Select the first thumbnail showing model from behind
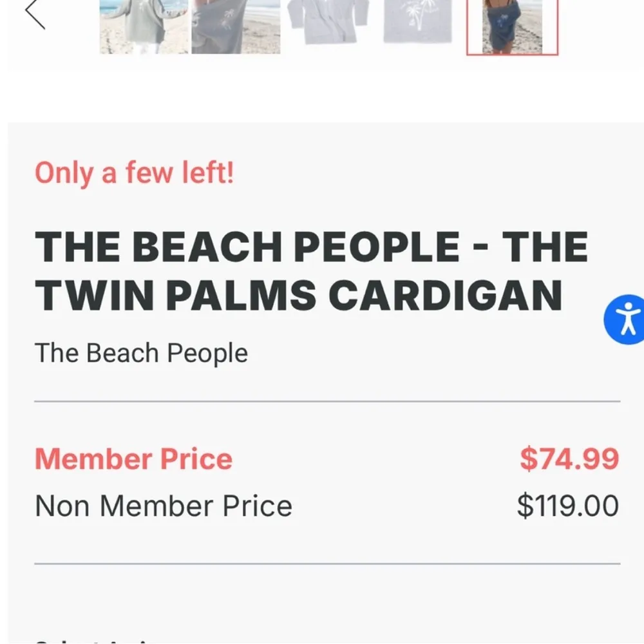Viewport: 644px width, 644px height. [142, 26]
